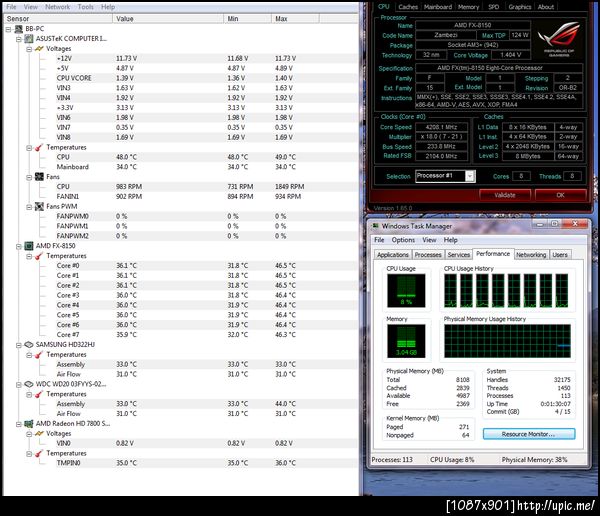This screenshot has width=600, height=516.
Task: Click the CPU Usage gauge in Task Manager
Action: [406, 291]
